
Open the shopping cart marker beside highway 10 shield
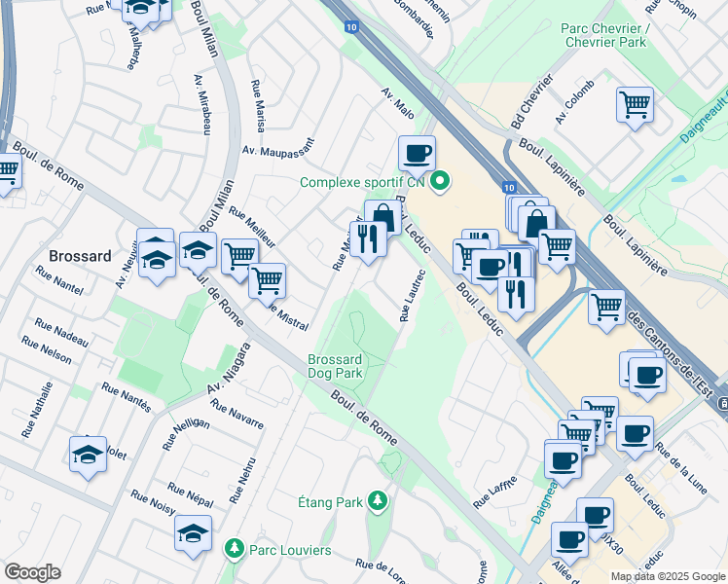click(557, 248)
